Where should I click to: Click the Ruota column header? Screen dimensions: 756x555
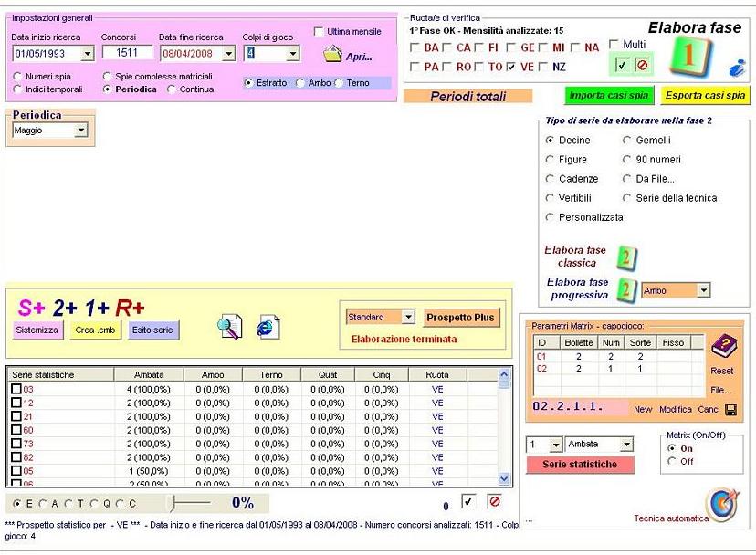tap(436, 374)
